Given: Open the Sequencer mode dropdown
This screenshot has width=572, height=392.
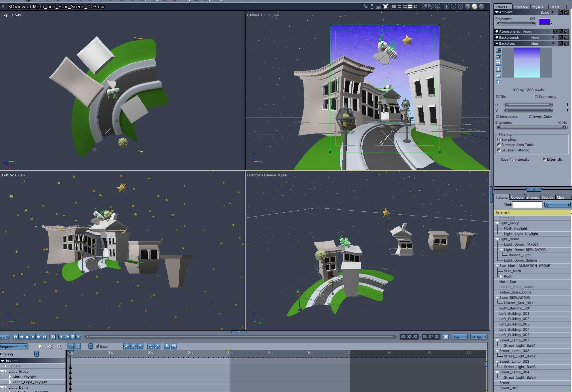Looking at the screenshot, I should [x=14, y=346].
